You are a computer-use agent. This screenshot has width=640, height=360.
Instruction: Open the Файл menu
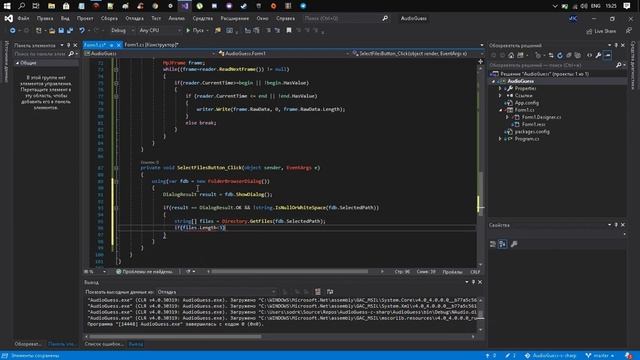click(x=23, y=18)
